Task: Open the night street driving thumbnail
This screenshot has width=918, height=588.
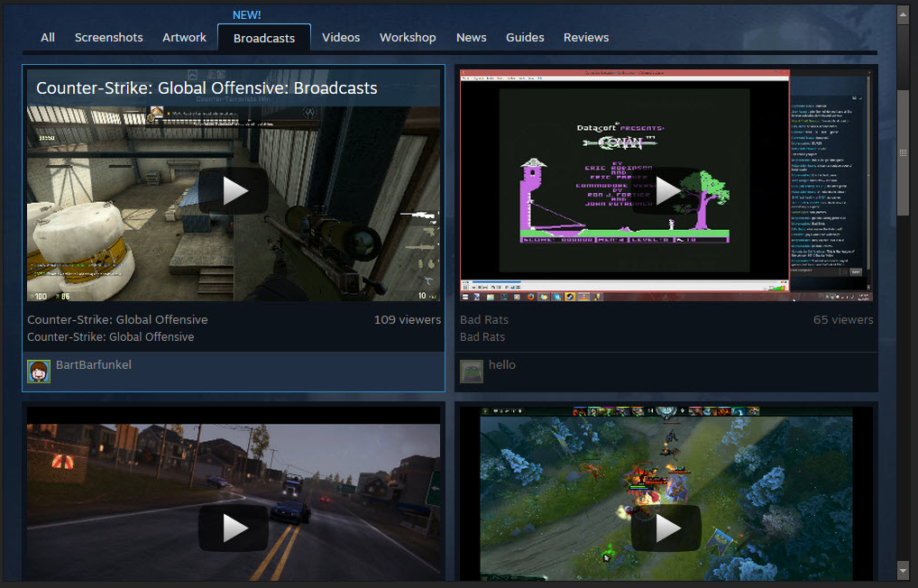Action: click(x=234, y=493)
